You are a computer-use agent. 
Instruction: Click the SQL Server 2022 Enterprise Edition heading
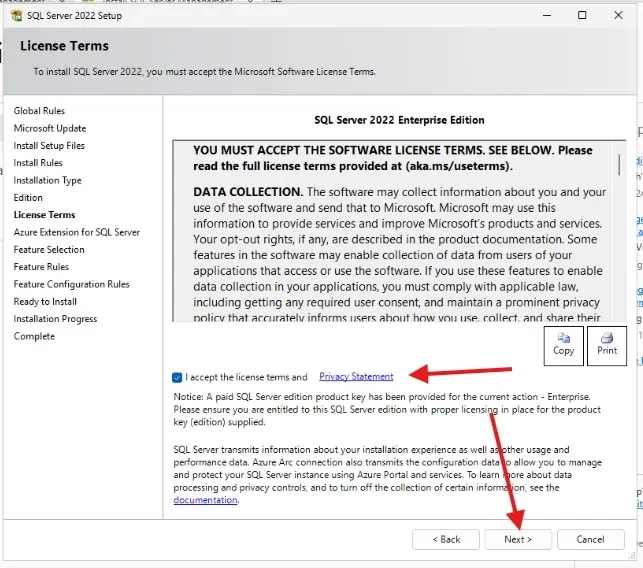point(399,120)
